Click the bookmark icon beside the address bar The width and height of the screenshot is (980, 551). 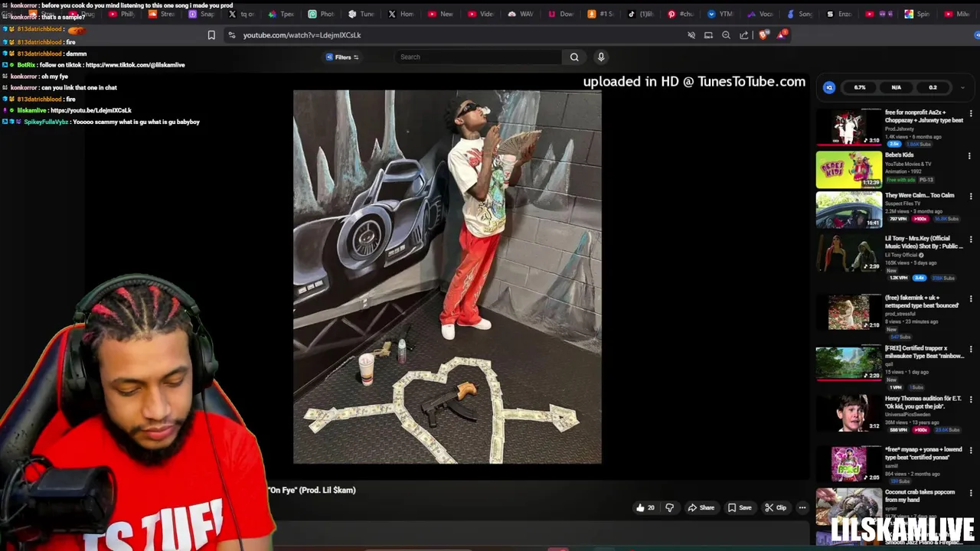click(x=211, y=34)
